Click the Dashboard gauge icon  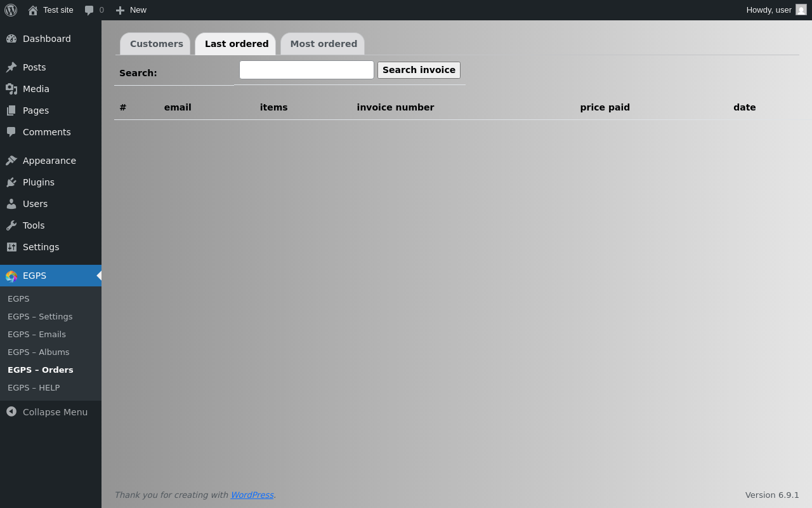coord(11,39)
